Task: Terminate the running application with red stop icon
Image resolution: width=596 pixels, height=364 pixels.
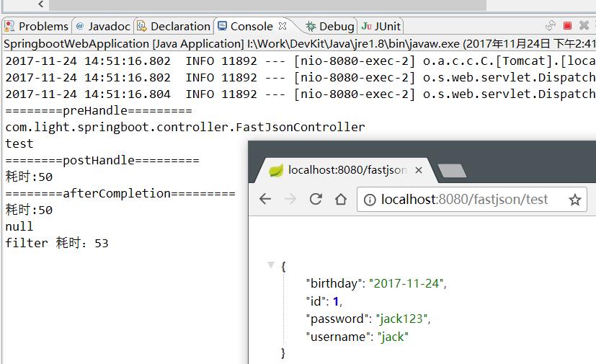Action: point(567,25)
